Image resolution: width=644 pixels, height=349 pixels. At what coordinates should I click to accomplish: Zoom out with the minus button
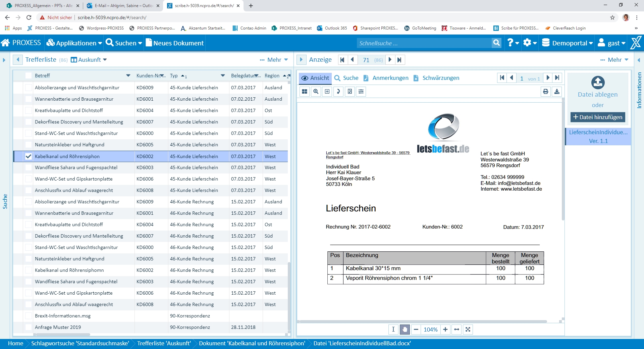416,330
